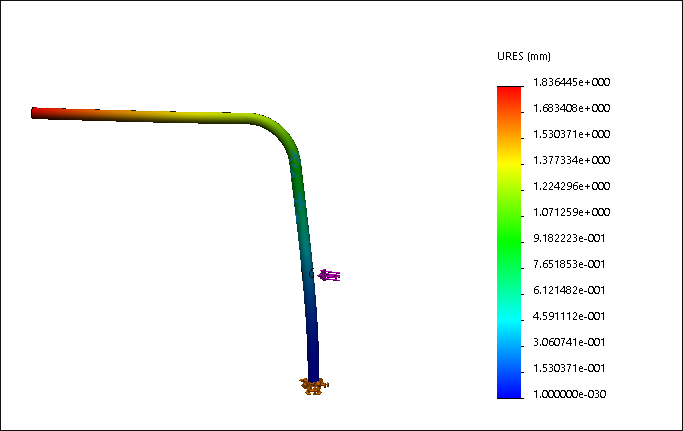Click legend value 9.182223e-001
683x431 pixels.
click(x=569, y=238)
